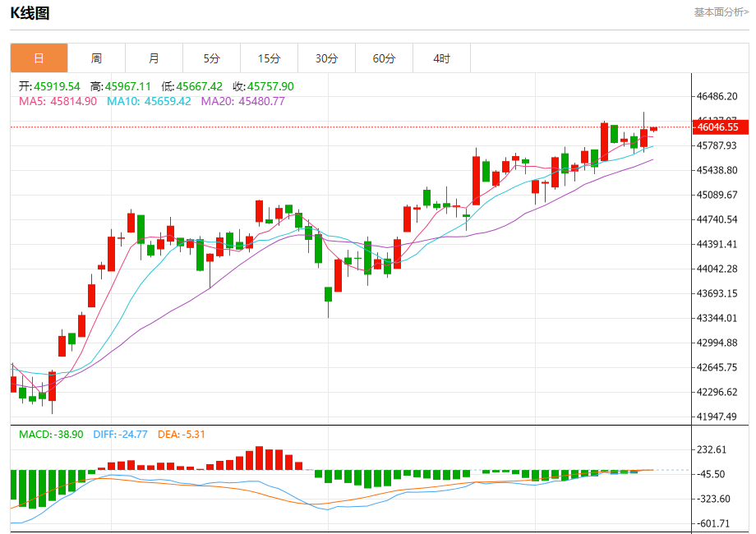The width and height of the screenshot is (756, 534).
Task: Click the 42296.62 price axis label
Action: [x=717, y=392]
